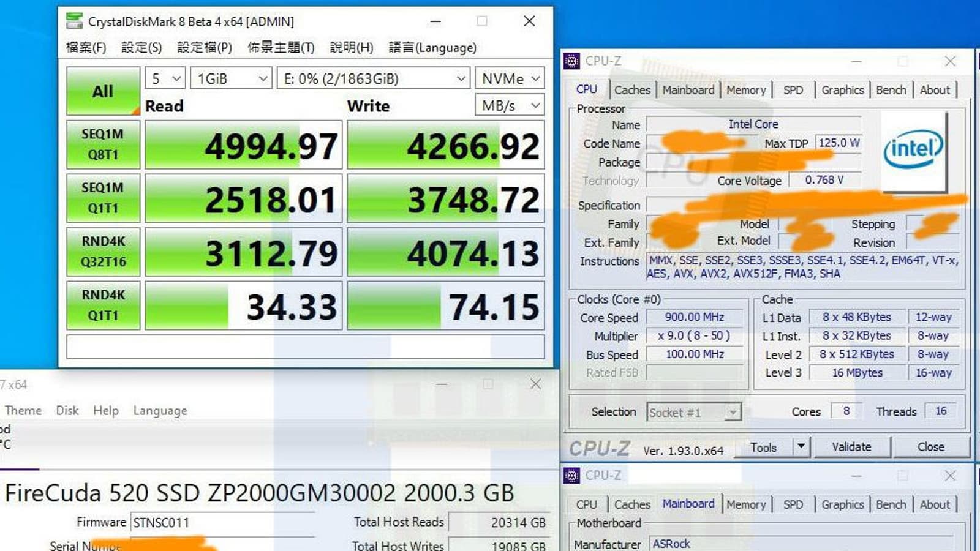Open the Socket #1 selection dropdown
This screenshot has width=980, height=551.
pyautogui.click(x=694, y=413)
